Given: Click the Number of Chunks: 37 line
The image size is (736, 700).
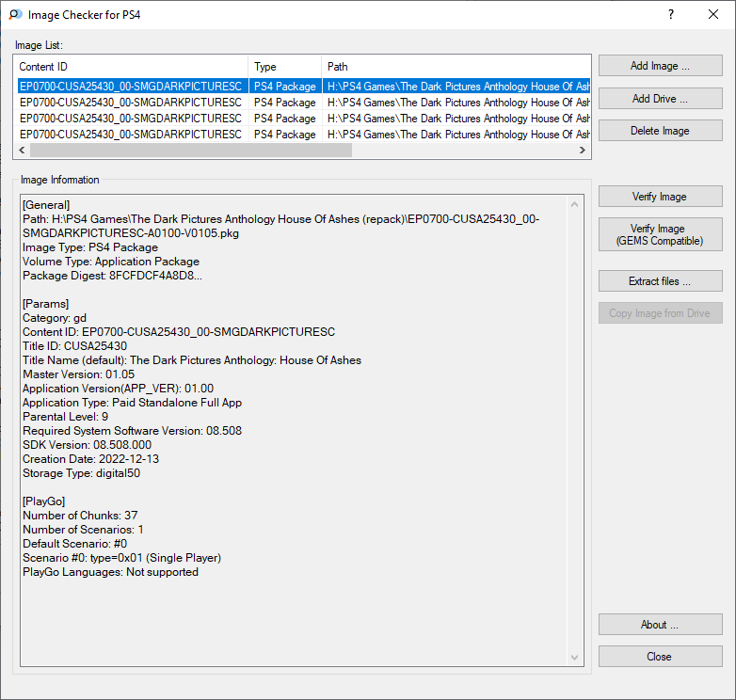Looking at the screenshot, I should point(80,516).
